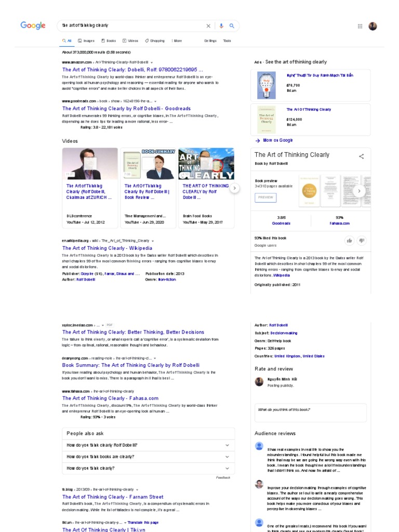Open the fs.blog result dropdown arrow
Screen dimensions: 399x532
(x=137, y=490)
